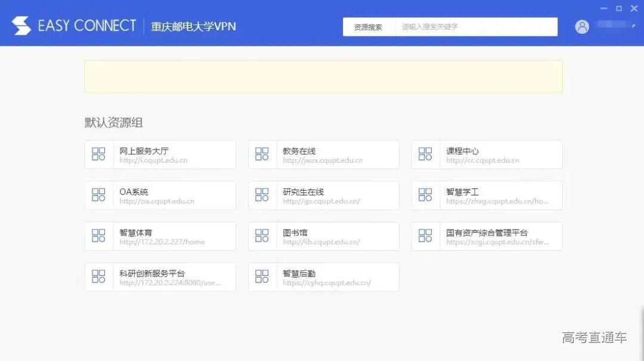Image resolution: width=644 pixels, height=361 pixels.
Task: Open the OA系统 resource tile
Action: (160, 195)
